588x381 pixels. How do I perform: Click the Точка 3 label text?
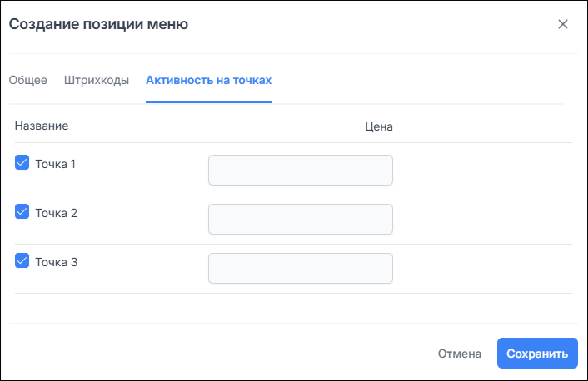tap(56, 262)
